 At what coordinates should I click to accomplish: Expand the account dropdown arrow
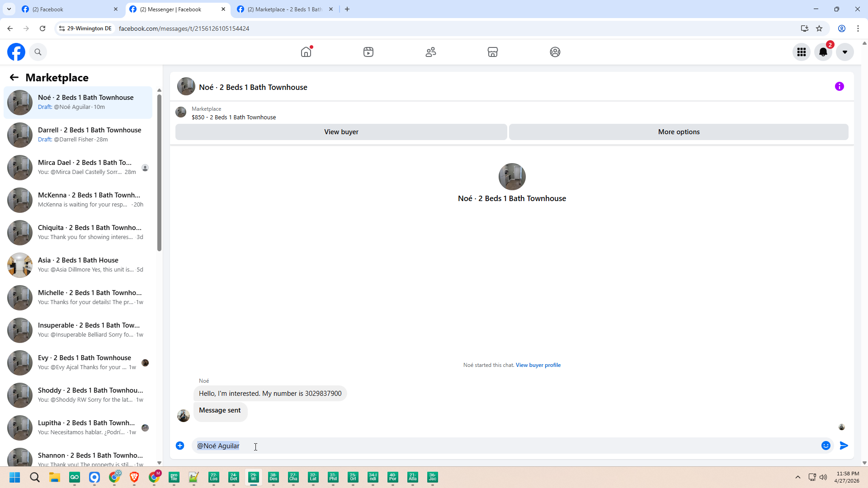point(845,52)
